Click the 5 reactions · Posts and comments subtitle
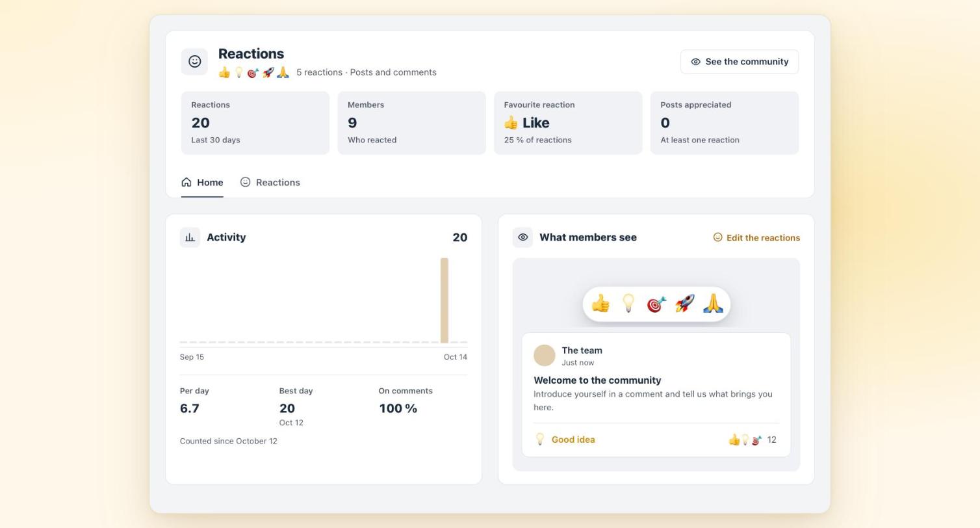980x528 pixels. (367, 72)
